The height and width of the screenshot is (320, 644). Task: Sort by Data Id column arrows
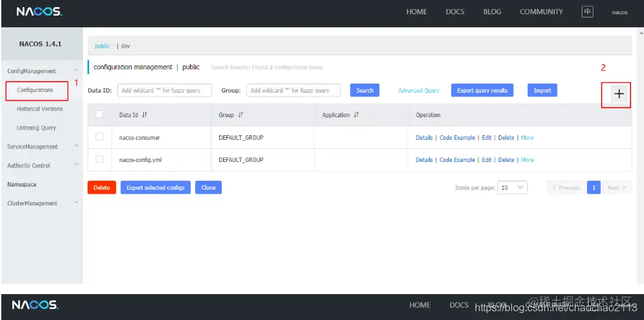tap(144, 115)
